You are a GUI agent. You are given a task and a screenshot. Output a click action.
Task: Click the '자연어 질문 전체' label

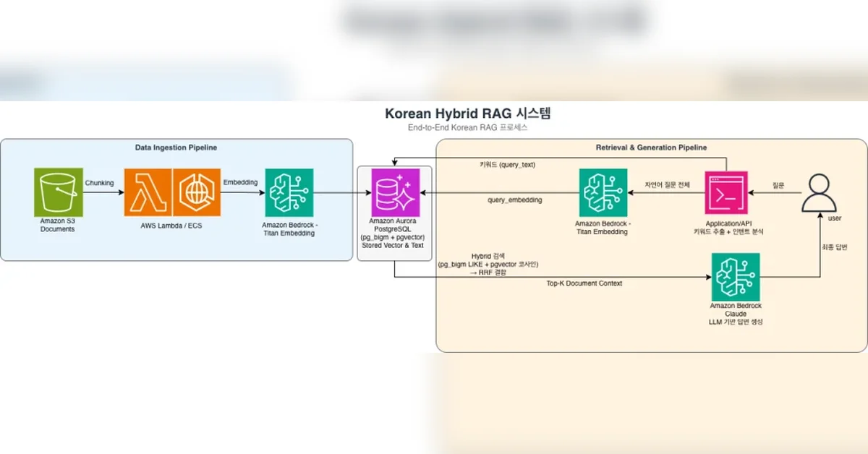pos(667,185)
